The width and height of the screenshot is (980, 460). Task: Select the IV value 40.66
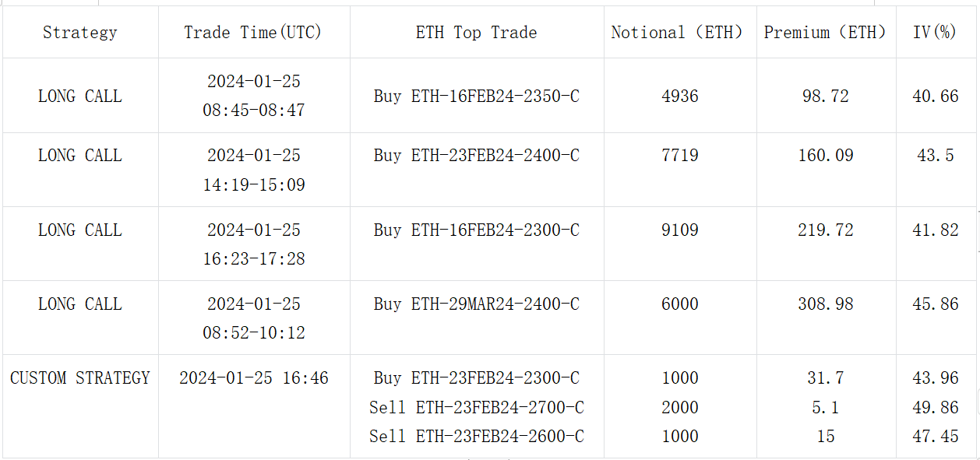935,97
